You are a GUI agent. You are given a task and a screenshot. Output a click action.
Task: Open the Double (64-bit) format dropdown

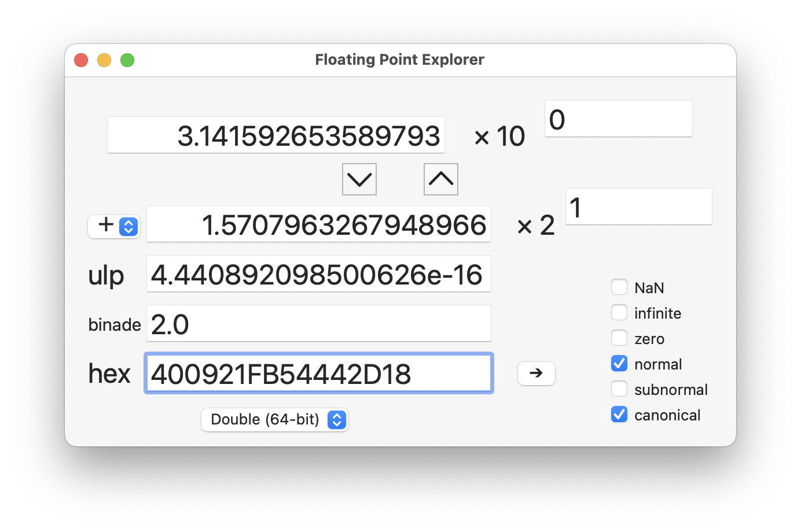click(x=274, y=420)
